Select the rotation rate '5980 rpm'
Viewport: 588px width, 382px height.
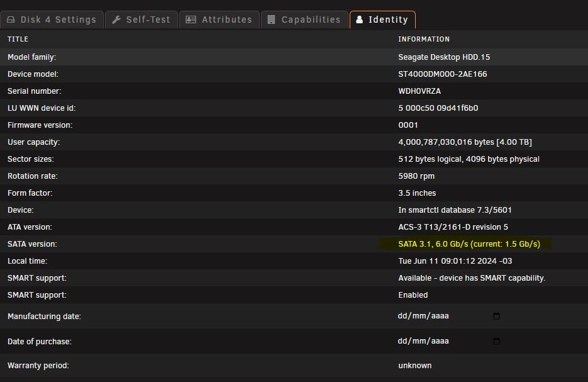(x=416, y=176)
